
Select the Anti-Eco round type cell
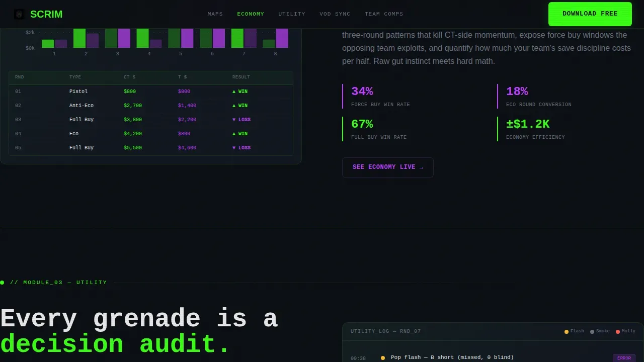(x=82, y=106)
